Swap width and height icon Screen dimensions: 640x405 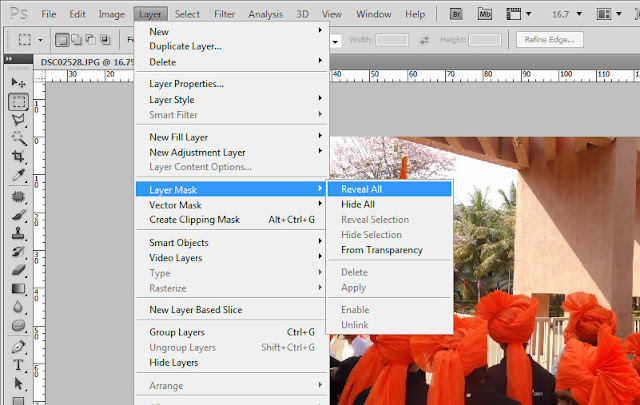tap(424, 40)
